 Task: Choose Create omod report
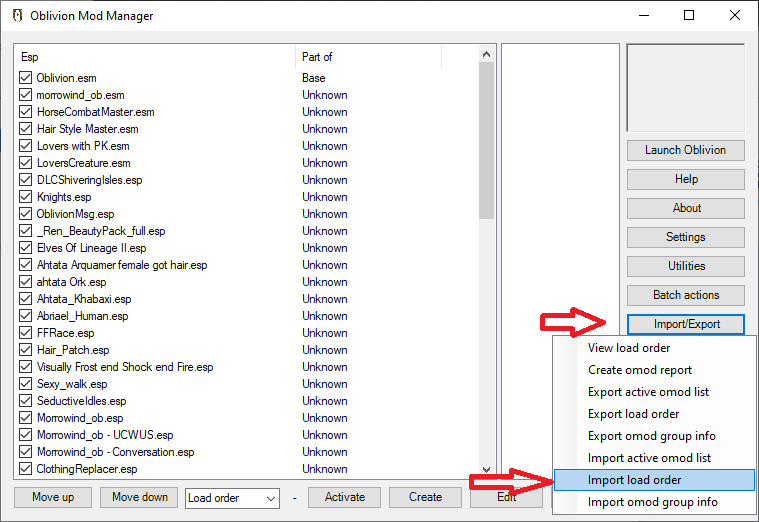[640, 370]
